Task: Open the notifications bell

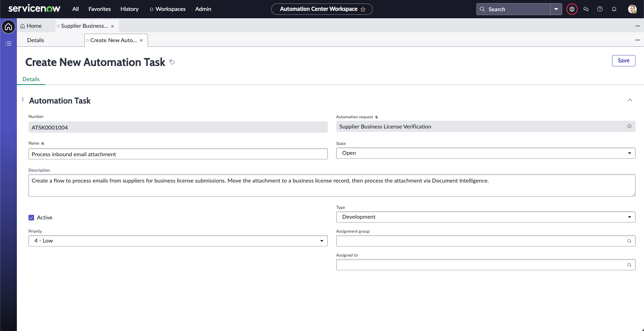Action: (x=614, y=9)
